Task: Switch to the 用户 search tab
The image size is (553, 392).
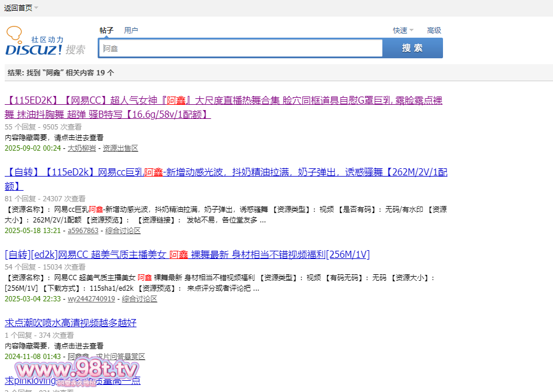Action: pyautogui.click(x=131, y=31)
